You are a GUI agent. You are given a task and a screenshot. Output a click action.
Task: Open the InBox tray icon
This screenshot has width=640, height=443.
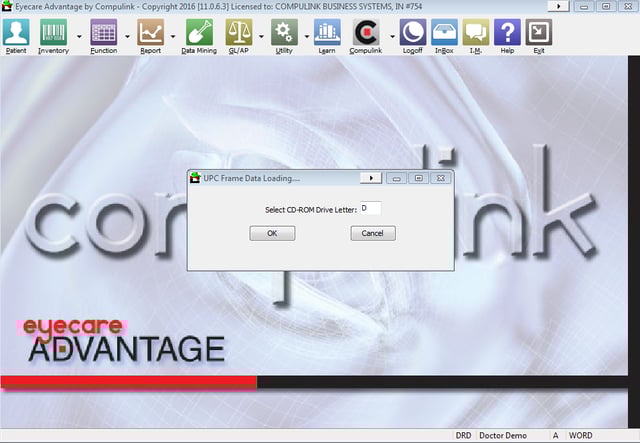444,32
